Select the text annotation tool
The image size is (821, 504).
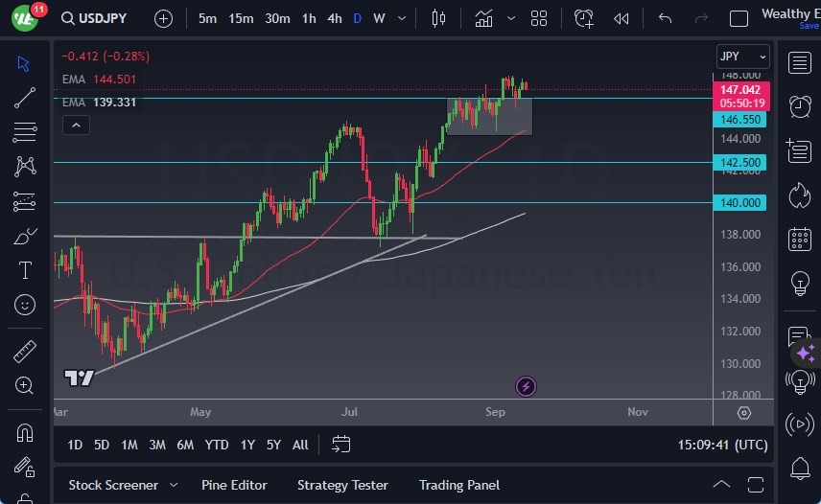coord(25,270)
